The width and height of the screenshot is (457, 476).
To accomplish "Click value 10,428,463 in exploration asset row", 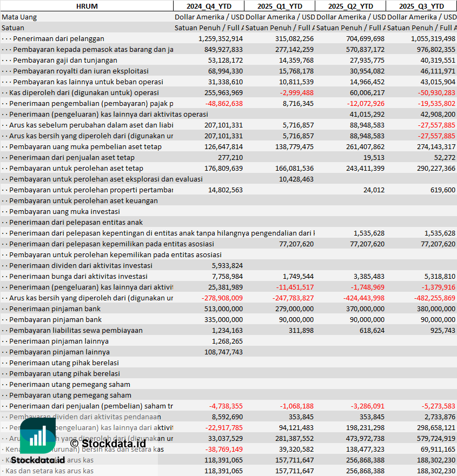I will click(296, 179).
